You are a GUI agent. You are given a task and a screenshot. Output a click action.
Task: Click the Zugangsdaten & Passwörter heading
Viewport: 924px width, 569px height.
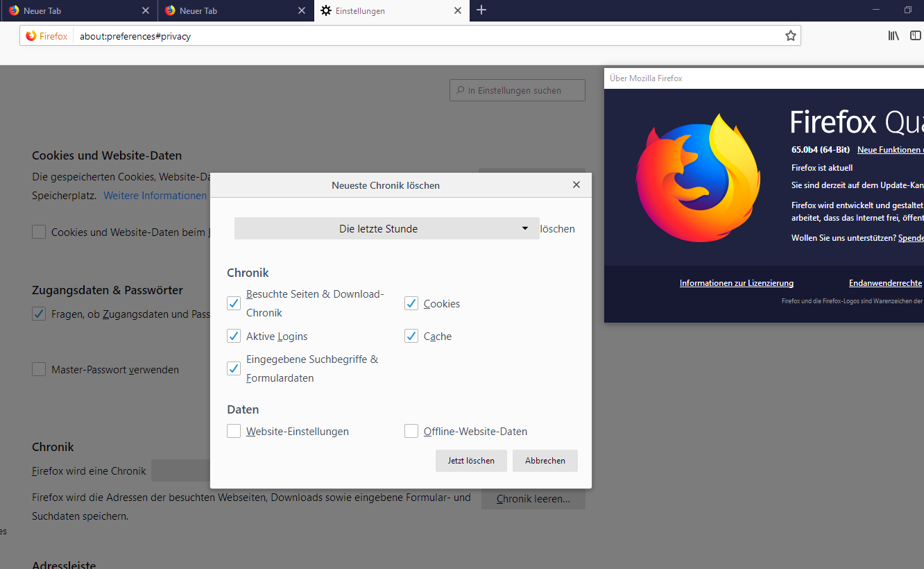pyautogui.click(x=108, y=290)
